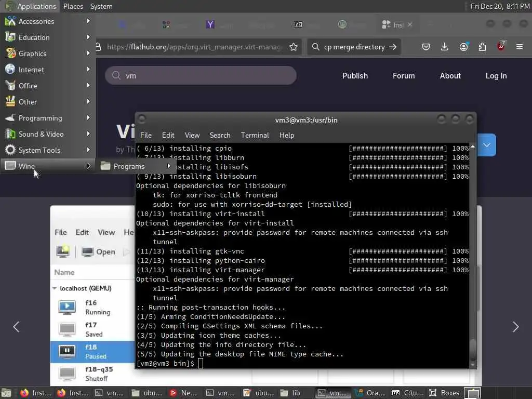Click the search go arrow in Firefox
Screen dimensions: 532x399
click(x=393, y=47)
